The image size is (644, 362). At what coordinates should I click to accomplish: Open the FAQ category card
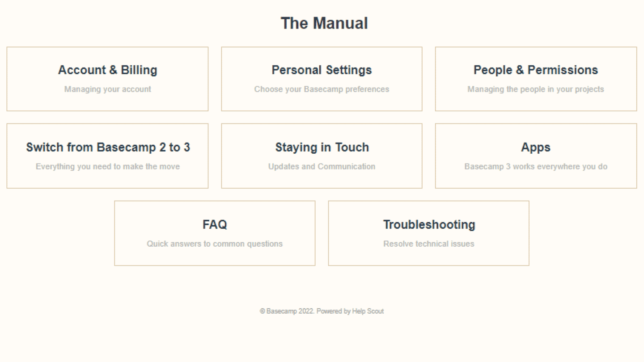pos(215,233)
